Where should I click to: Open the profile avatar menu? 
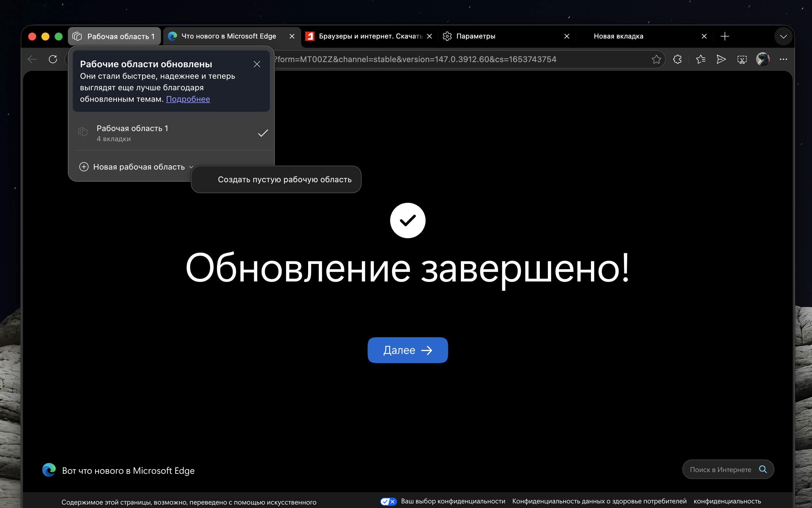coord(762,60)
